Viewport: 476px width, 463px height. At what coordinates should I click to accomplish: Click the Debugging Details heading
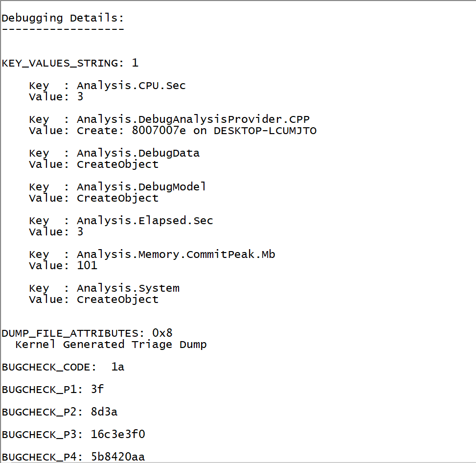63,19
